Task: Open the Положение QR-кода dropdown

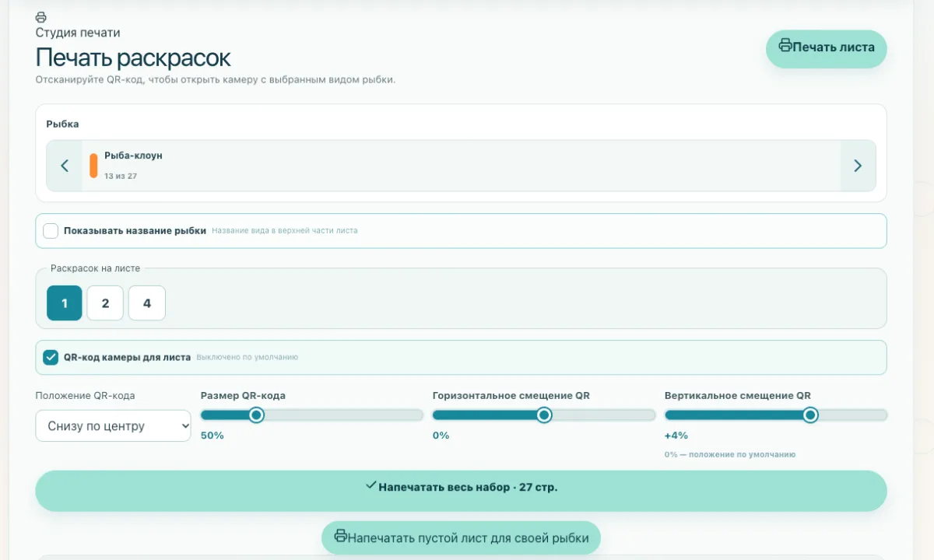Action: click(x=113, y=426)
